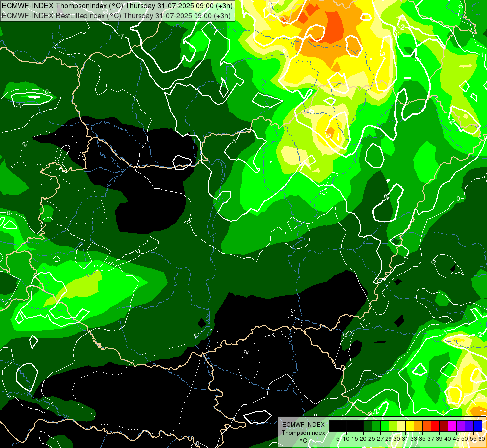Select the purple 45–50 legend swatch
Viewport: 487px width, 448px height.
pos(461,426)
